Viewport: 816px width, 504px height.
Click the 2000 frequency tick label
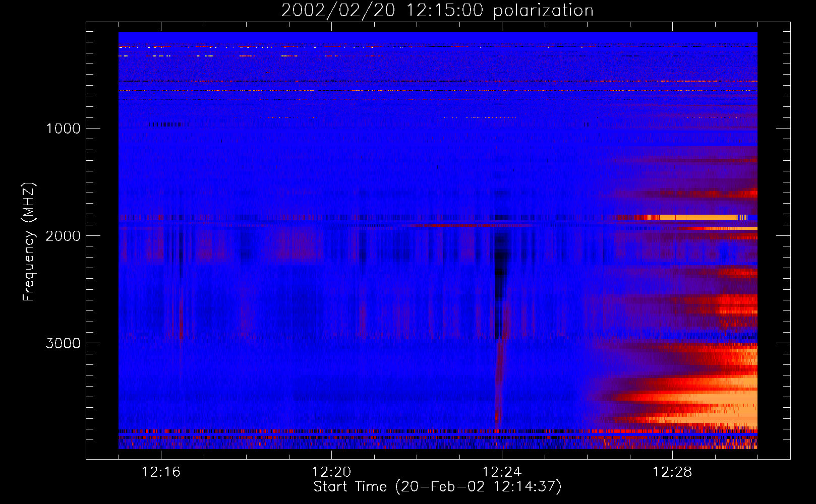coord(63,236)
